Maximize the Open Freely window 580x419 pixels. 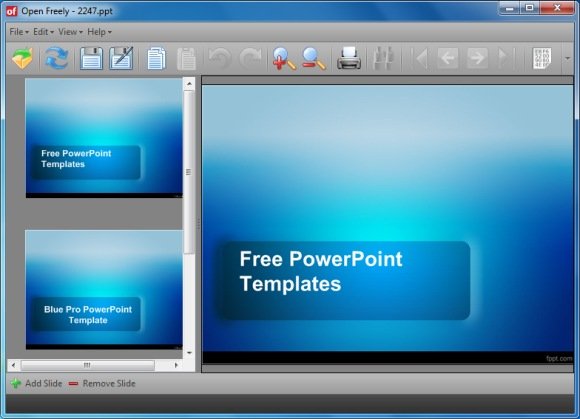[530, 8]
